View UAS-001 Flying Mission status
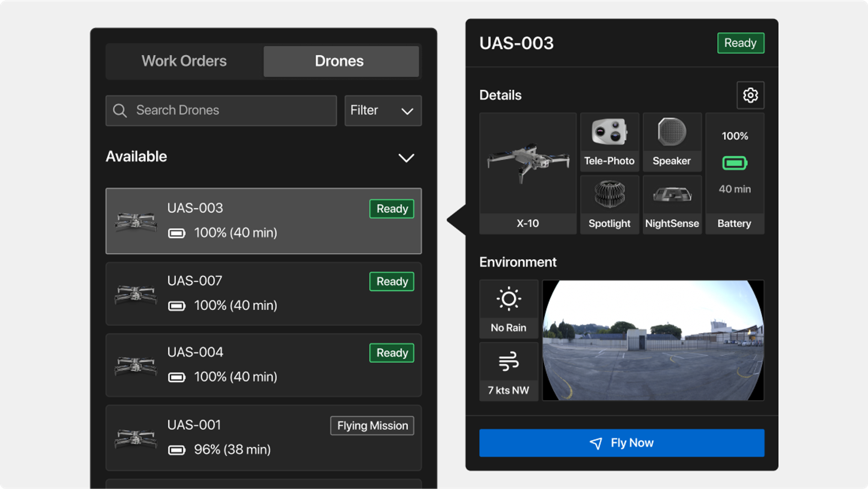Image resolution: width=868 pixels, height=489 pixels. 373,425
